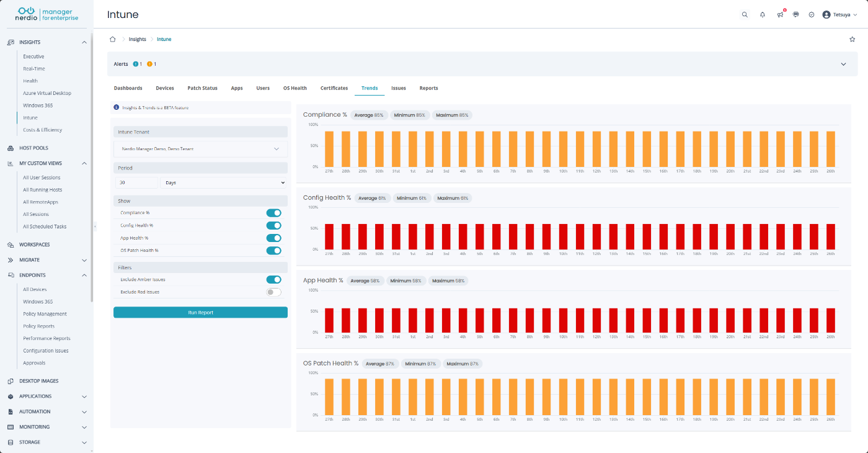
Task: Expand the Monitoring section chevron
Action: click(x=84, y=427)
